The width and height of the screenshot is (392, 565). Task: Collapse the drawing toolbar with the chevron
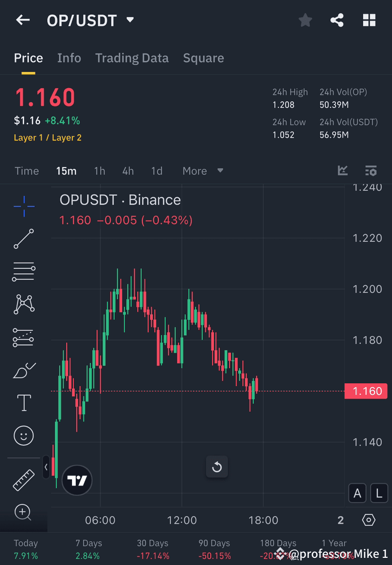pyautogui.click(x=46, y=467)
